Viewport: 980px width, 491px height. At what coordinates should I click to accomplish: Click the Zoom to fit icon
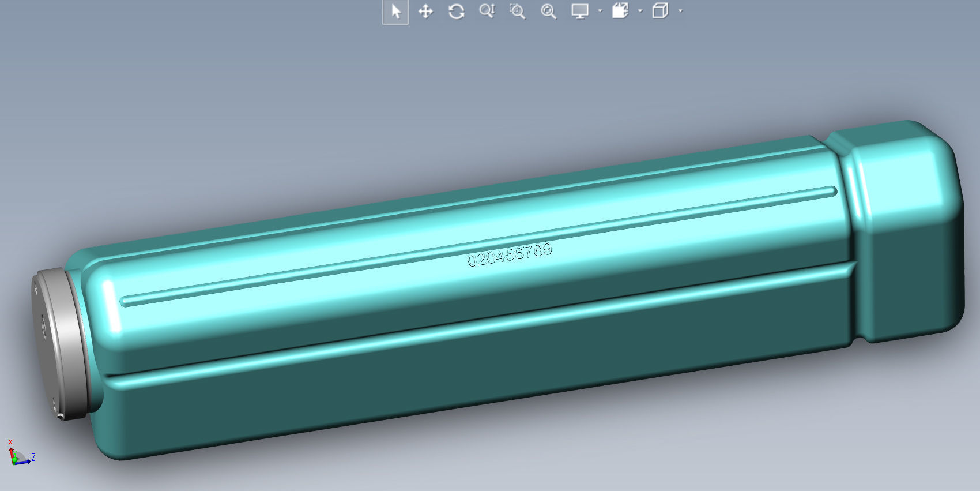[x=548, y=12]
